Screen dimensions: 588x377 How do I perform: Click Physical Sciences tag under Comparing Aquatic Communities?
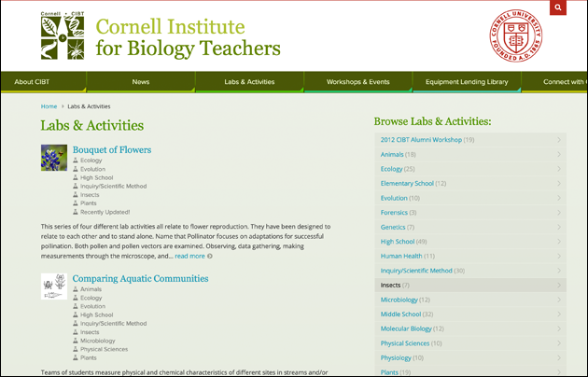[104, 349]
